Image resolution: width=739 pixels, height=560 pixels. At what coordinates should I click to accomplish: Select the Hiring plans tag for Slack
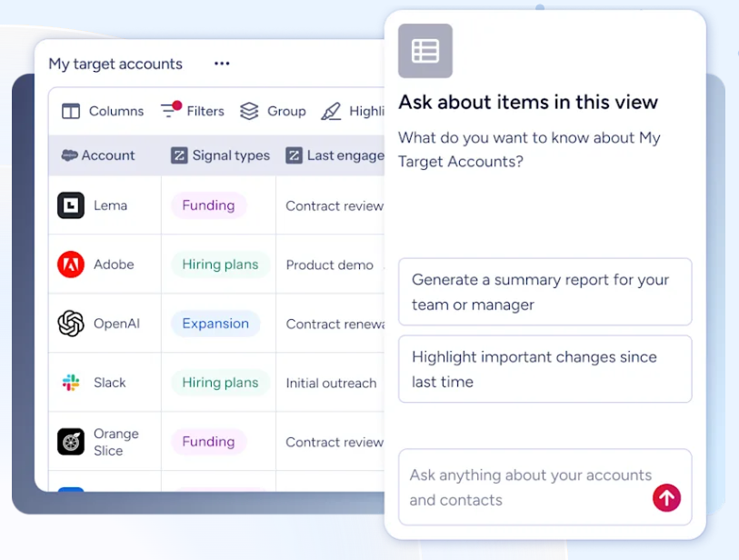tap(220, 383)
